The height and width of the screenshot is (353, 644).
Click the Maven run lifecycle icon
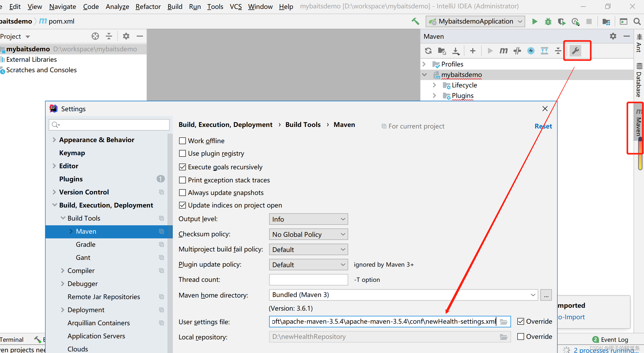[489, 51]
